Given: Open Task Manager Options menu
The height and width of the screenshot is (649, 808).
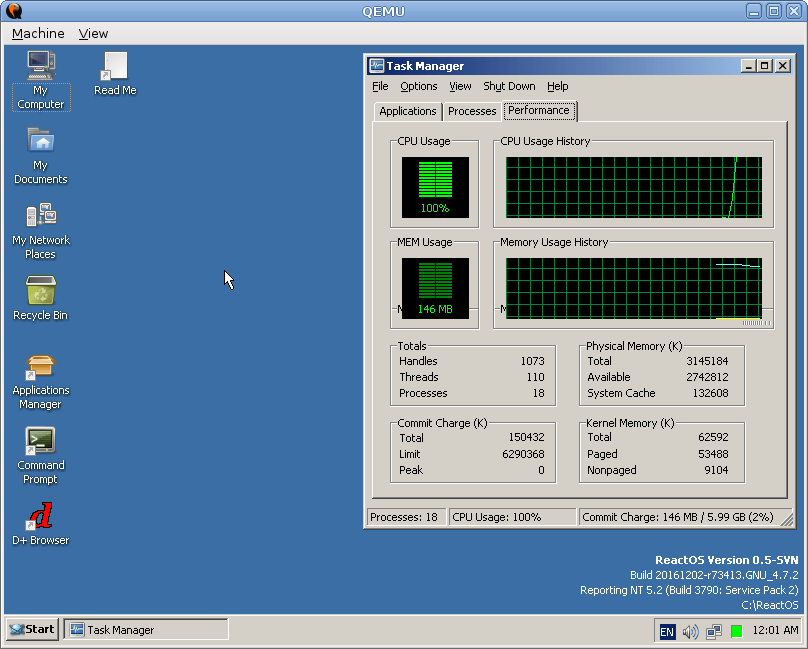Looking at the screenshot, I should click(418, 86).
